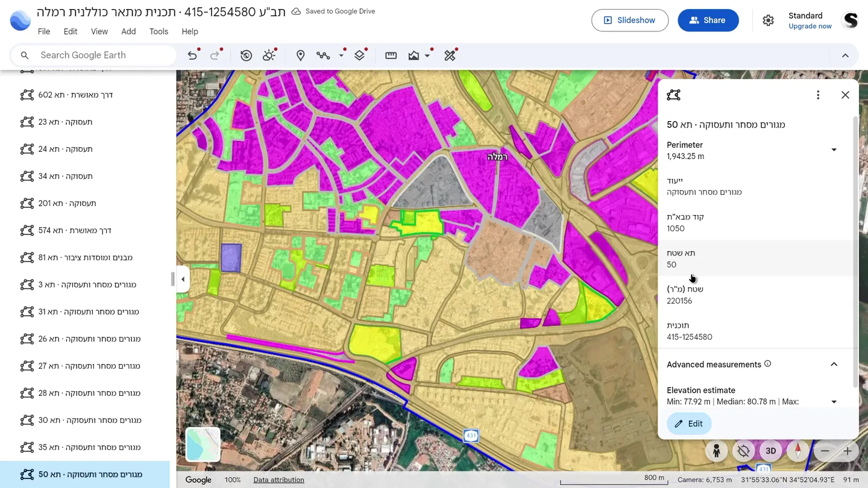Open the Help menu
This screenshot has height=488, width=868.
point(190,31)
